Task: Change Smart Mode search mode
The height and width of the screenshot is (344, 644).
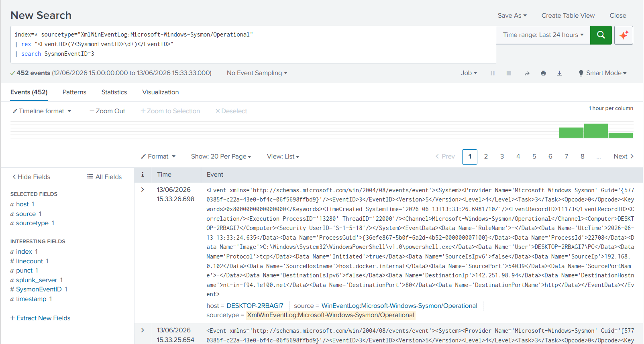Action: pyautogui.click(x=602, y=73)
